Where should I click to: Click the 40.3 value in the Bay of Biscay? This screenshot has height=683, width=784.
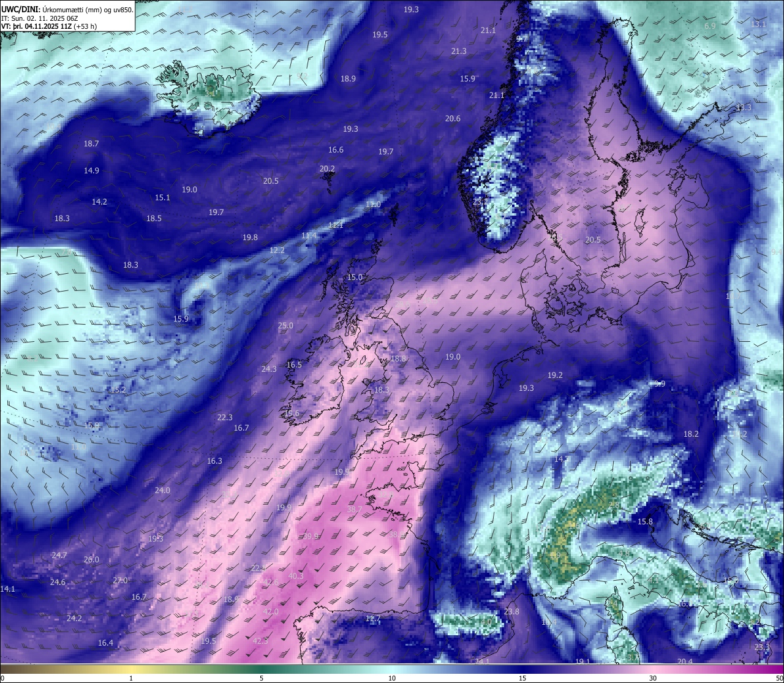pyautogui.click(x=296, y=576)
